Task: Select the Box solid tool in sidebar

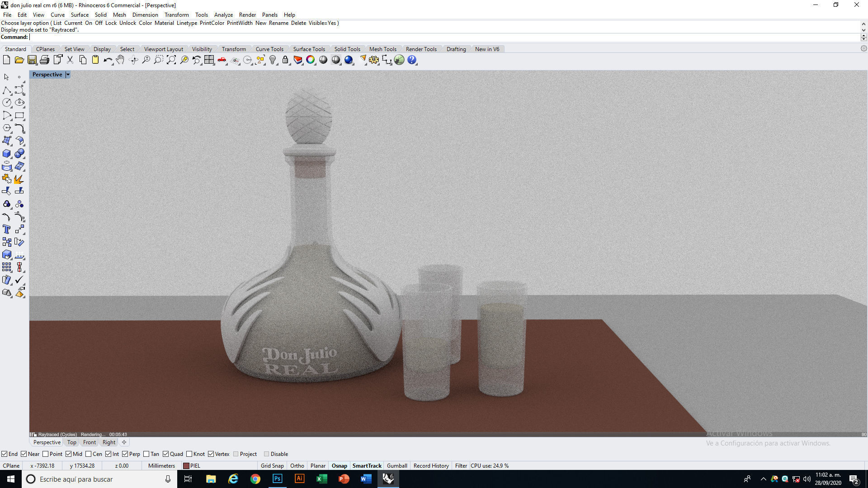Action: (x=7, y=154)
